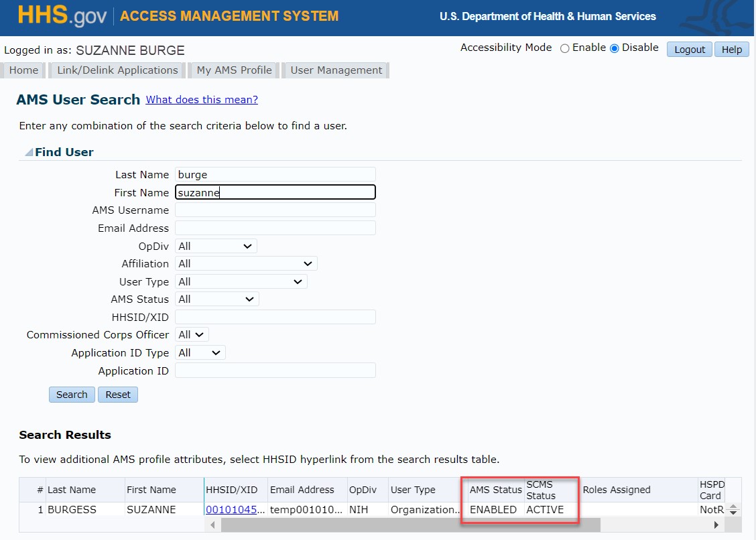Click the horizontal scrollbar right arrow

click(716, 525)
